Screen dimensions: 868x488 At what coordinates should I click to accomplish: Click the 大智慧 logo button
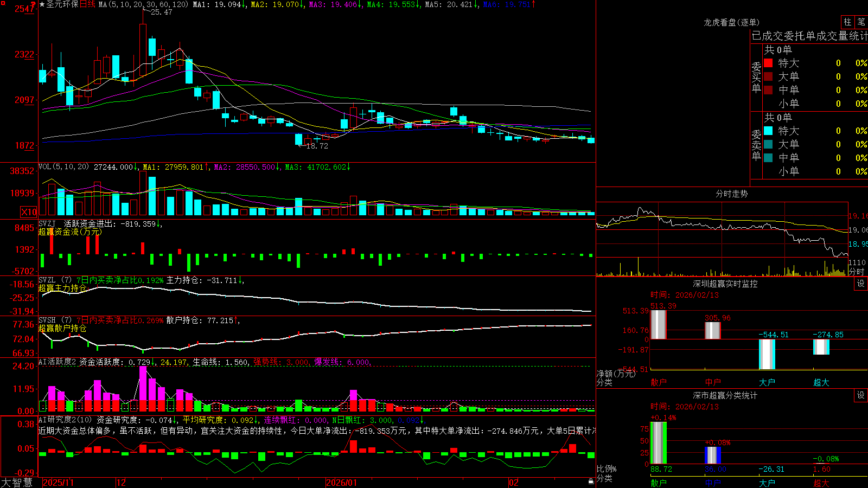coord(17,483)
